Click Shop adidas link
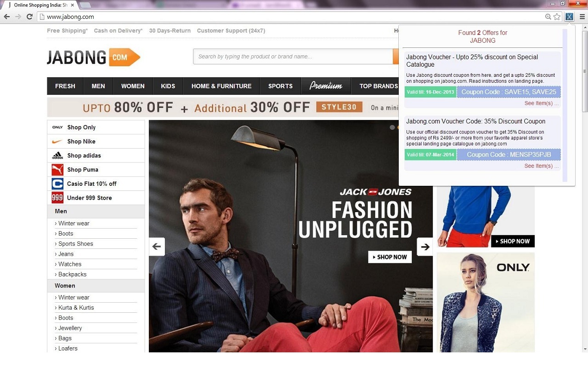Viewport: 588px width, 368px height. 84,155
